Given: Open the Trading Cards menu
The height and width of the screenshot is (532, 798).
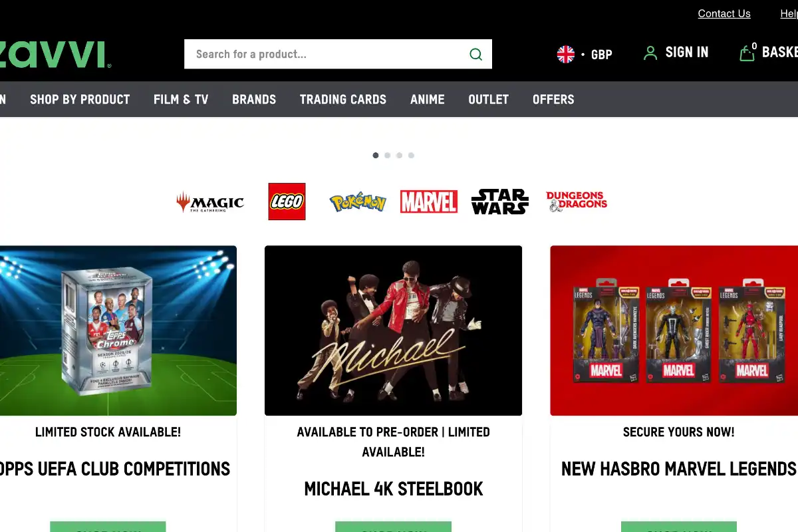Looking at the screenshot, I should click(343, 100).
